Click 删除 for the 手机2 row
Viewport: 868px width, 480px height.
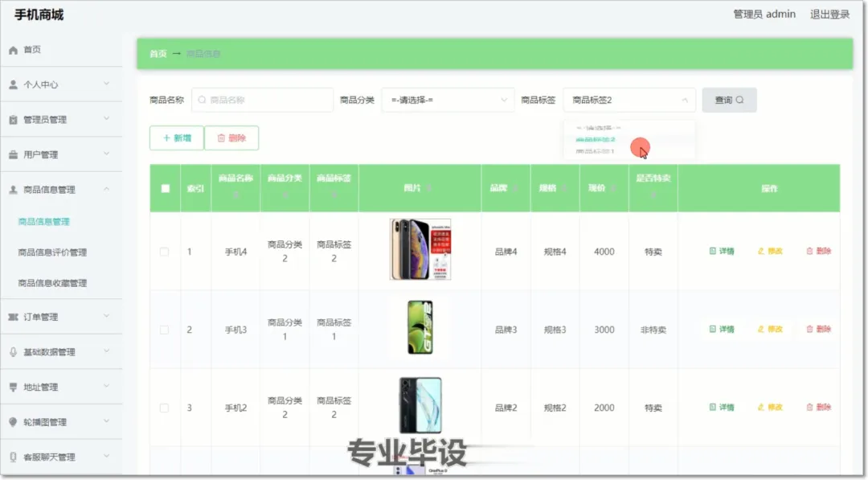[x=819, y=408]
